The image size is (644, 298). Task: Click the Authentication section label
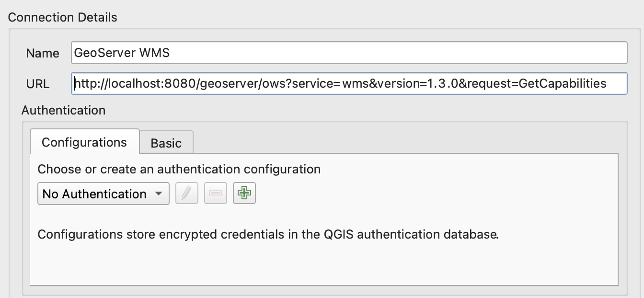coord(63,110)
